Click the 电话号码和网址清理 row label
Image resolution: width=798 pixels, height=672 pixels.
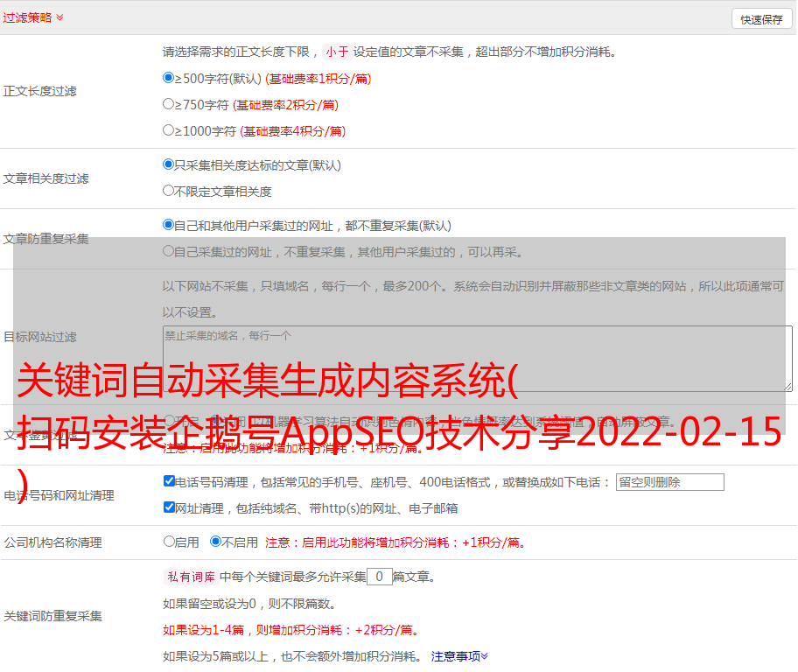point(59,495)
